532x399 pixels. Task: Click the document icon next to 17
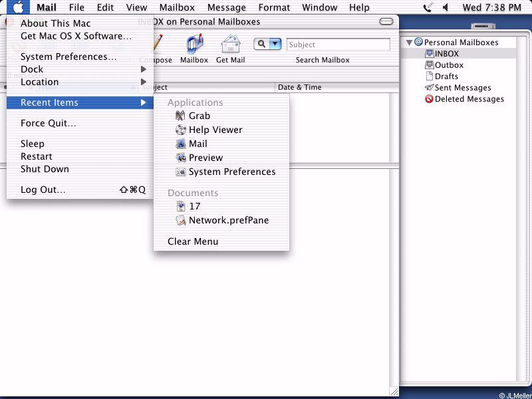coord(181,206)
